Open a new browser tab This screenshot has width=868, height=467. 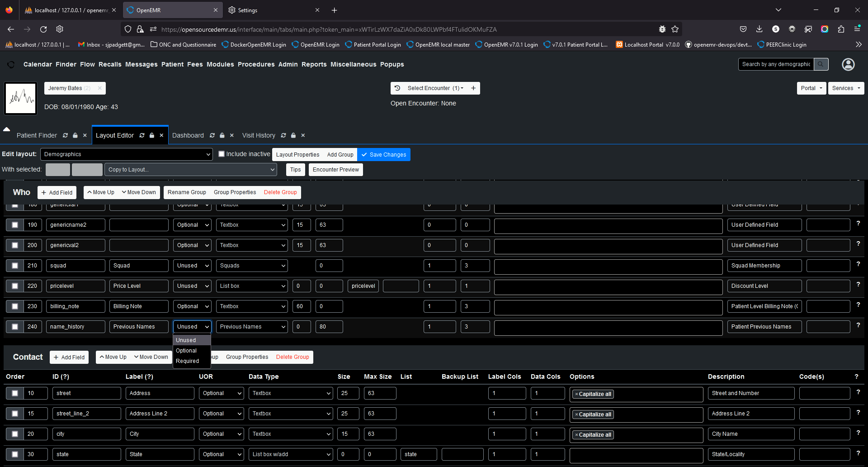[334, 10]
